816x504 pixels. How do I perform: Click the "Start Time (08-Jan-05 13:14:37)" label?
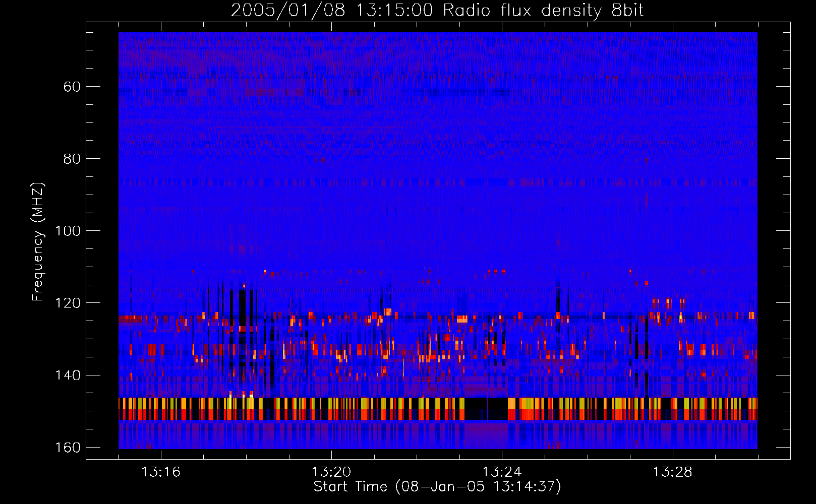pos(437,487)
